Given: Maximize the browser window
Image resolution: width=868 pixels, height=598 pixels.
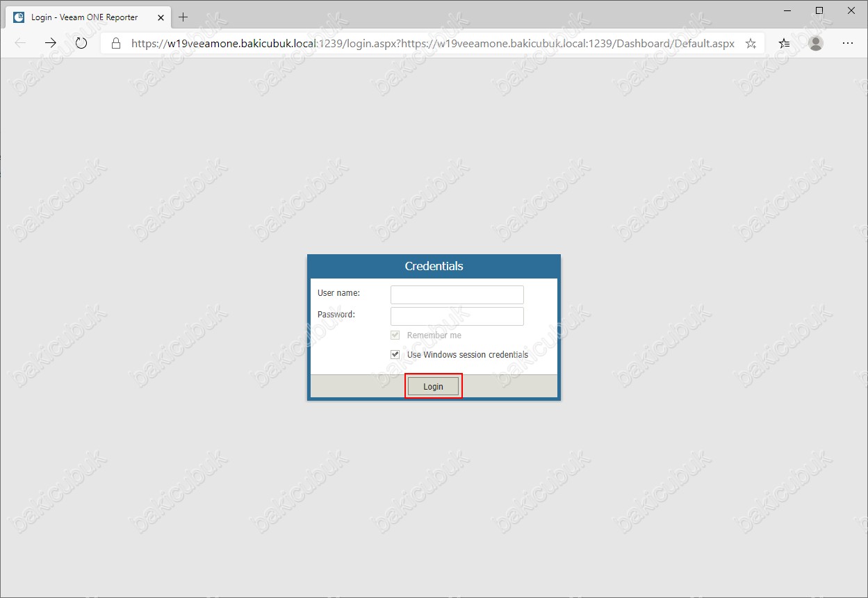Looking at the screenshot, I should coord(819,10).
